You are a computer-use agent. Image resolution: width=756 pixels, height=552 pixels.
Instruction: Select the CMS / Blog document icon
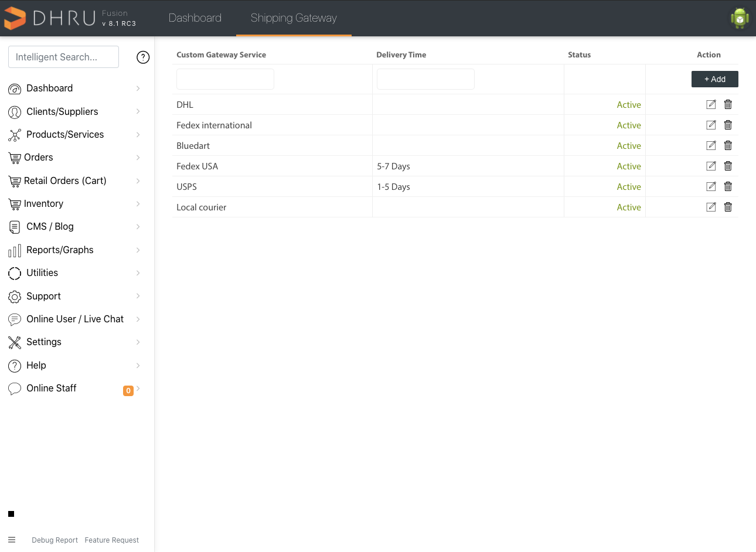tap(14, 227)
